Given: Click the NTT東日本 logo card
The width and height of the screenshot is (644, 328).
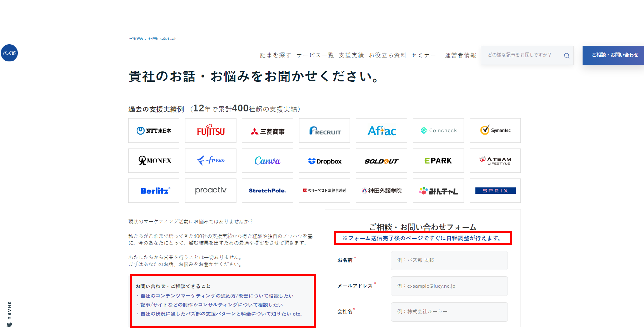Looking at the screenshot, I should [x=154, y=130].
